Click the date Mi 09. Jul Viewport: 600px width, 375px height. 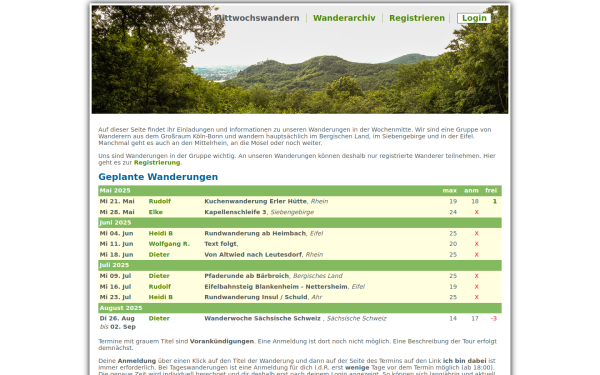(116, 276)
